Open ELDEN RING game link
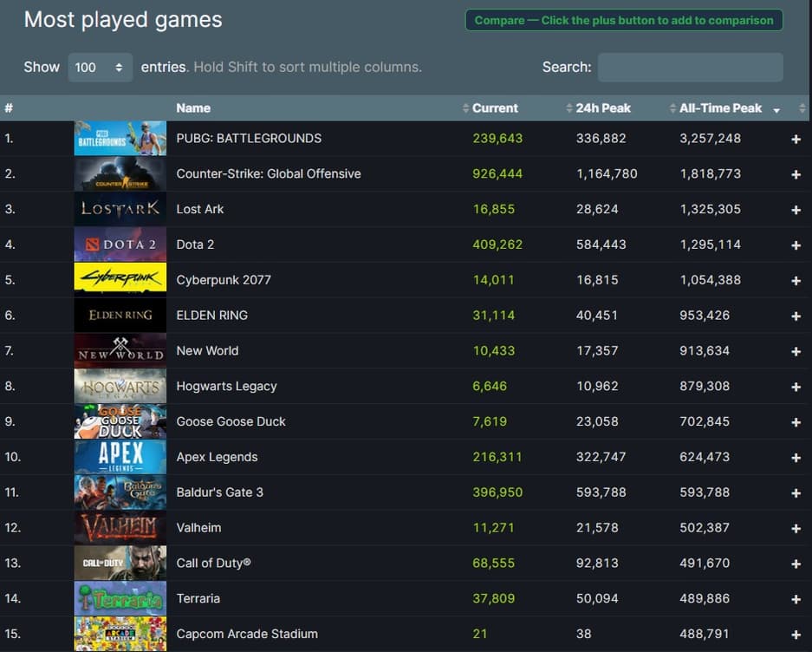 (211, 315)
